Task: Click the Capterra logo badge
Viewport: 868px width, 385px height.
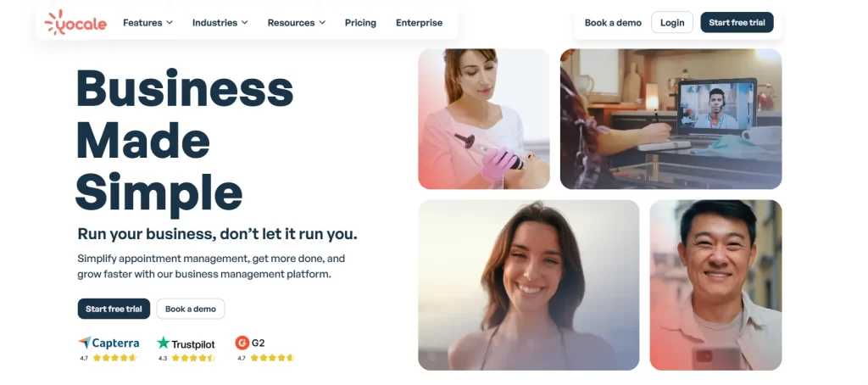Action: 108,343
